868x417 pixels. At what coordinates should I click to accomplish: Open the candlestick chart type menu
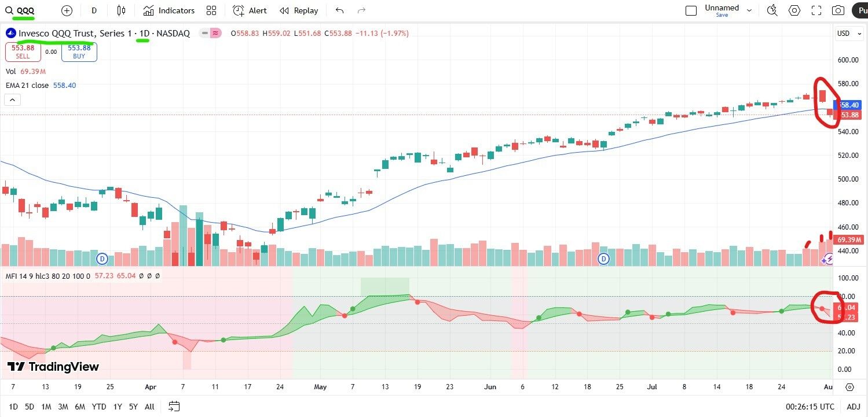(x=121, y=10)
